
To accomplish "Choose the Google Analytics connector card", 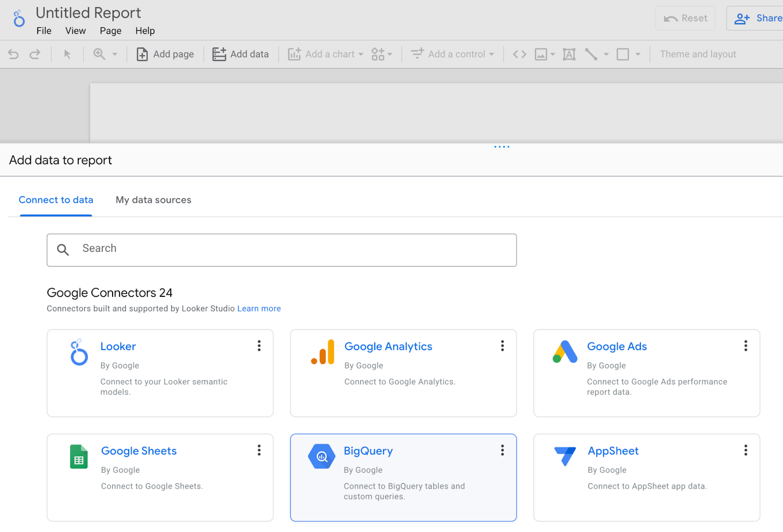I will pos(403,373).
